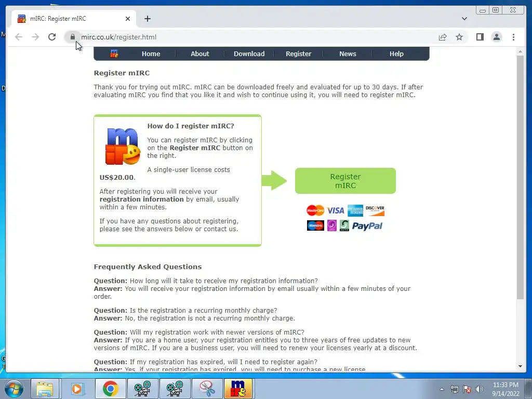The width and height of the screenshot is (532, 399).
Task: Click the 'Register mIRC' page heading
Action: coord(122,73)
